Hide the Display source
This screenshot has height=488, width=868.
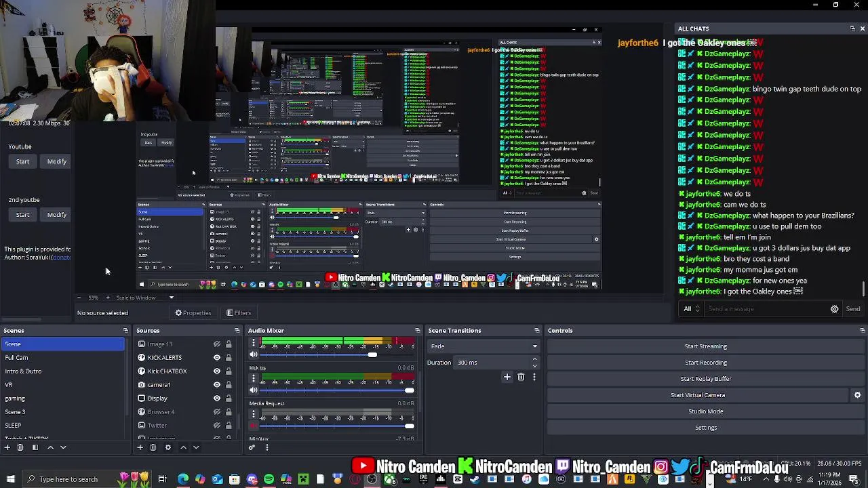pos(217,399)
